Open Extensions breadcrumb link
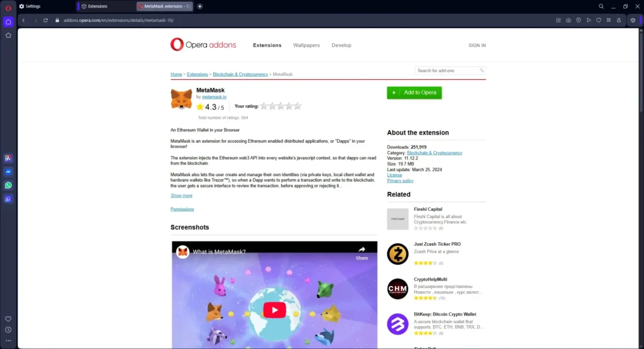 197,74
